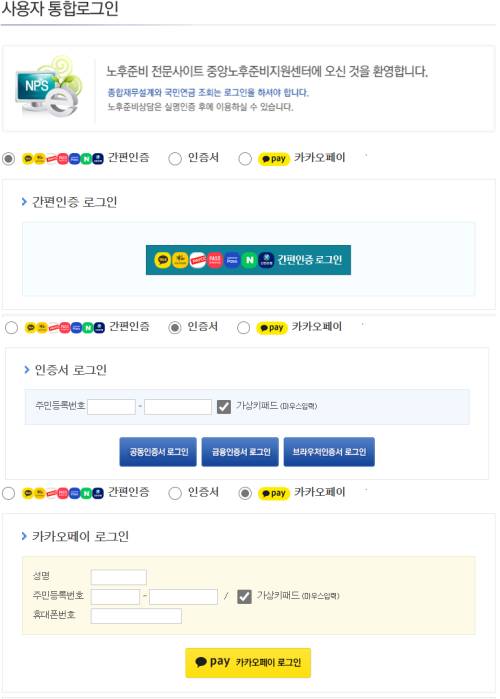Viewport: 500px width, 699px height.
Task: Click the chevron beside 인증서 로그인 heading
Action: 27,370
